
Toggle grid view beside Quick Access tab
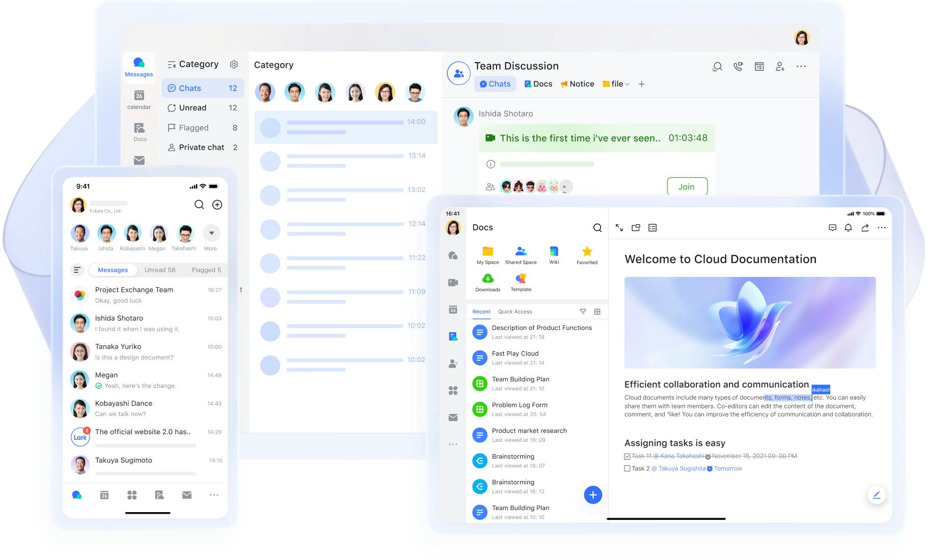point(597,311)
